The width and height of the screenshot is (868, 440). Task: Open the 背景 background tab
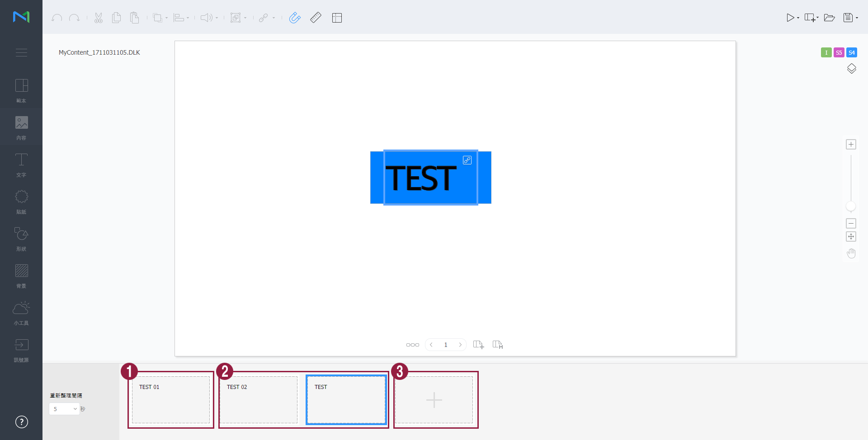pos(21,276)
